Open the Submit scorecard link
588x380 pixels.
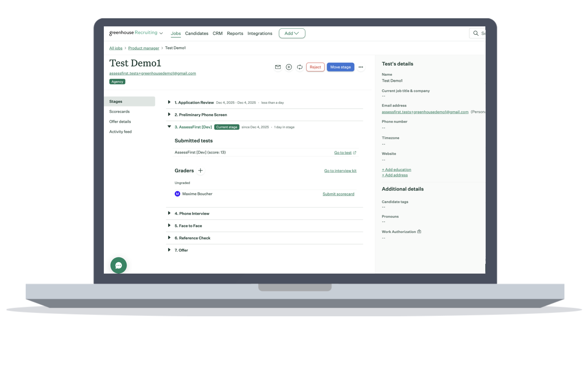pyautogui.click(x=338, y=194)
